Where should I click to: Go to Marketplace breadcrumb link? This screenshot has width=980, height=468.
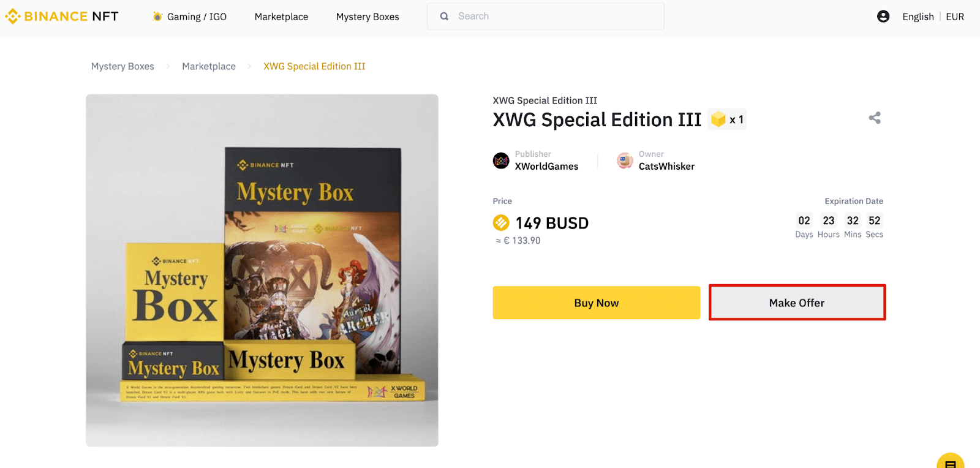(x=209, y=66)
